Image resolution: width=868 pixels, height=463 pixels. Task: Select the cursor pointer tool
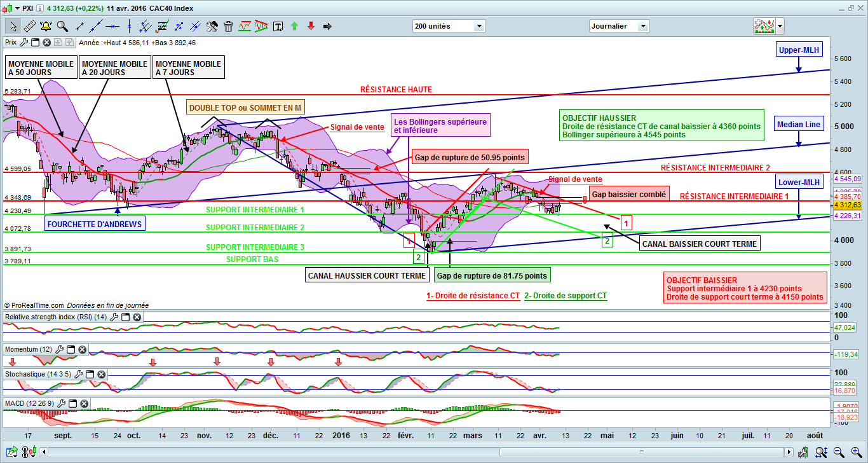13,26
